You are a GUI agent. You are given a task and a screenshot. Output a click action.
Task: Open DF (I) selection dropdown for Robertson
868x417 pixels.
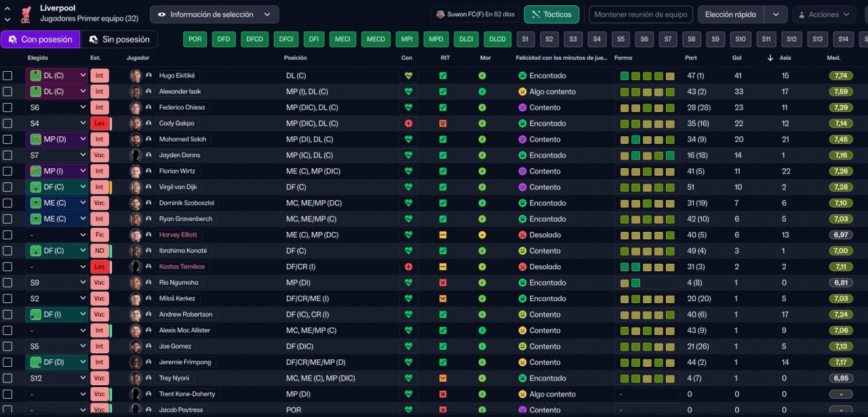[57, 315]
